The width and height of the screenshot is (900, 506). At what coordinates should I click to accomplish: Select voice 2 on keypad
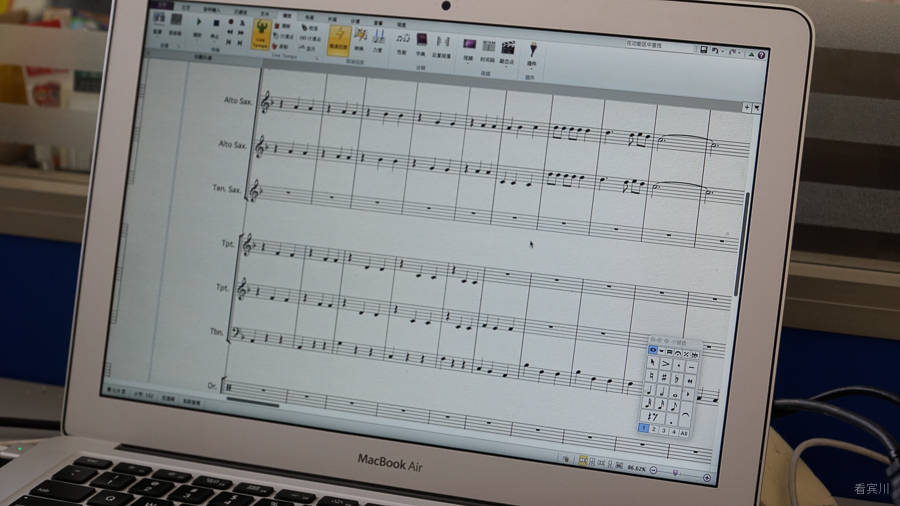(x=654, y=429)
